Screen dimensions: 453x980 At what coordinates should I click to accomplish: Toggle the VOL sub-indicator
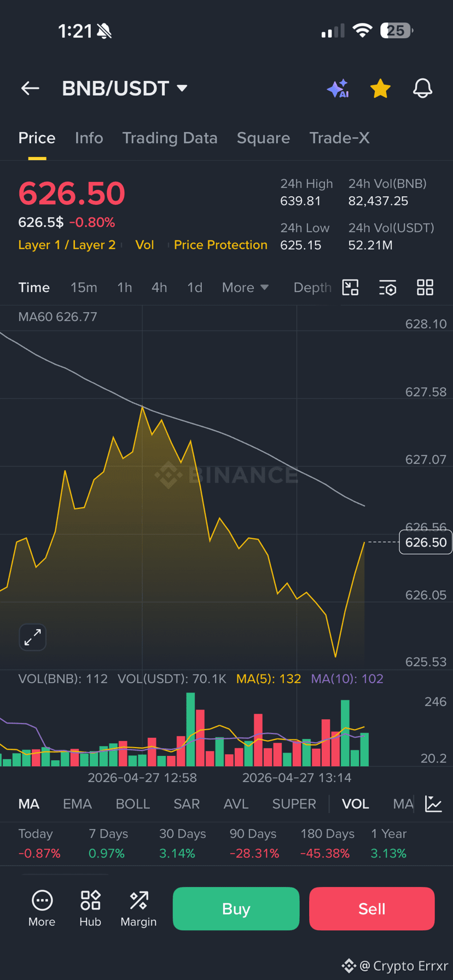point(356,804)
